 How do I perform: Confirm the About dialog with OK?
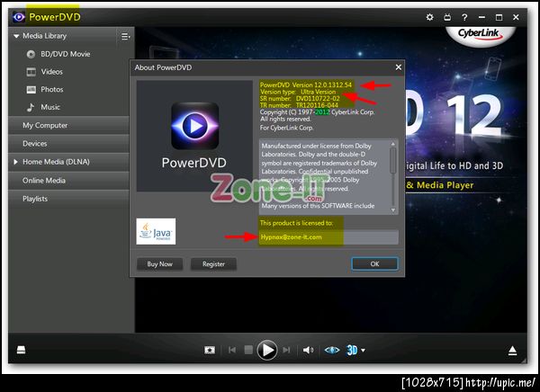pyautogui.click(x=374, y=264)
